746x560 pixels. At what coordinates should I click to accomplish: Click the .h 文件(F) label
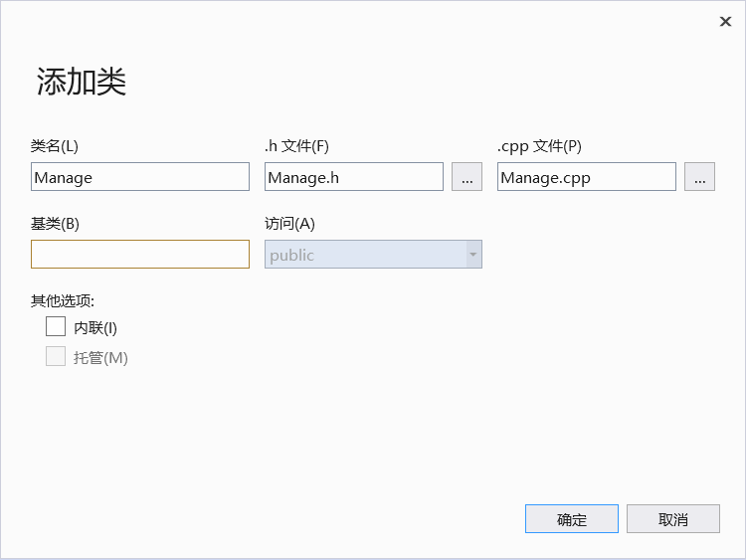coord(296,146)
